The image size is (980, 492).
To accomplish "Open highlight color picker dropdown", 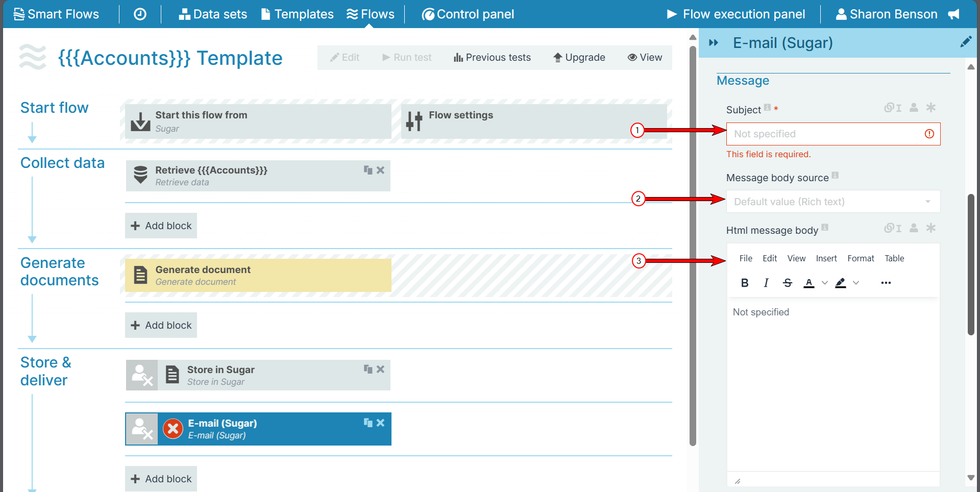I will pyautogui.click(x=856, y=283).
